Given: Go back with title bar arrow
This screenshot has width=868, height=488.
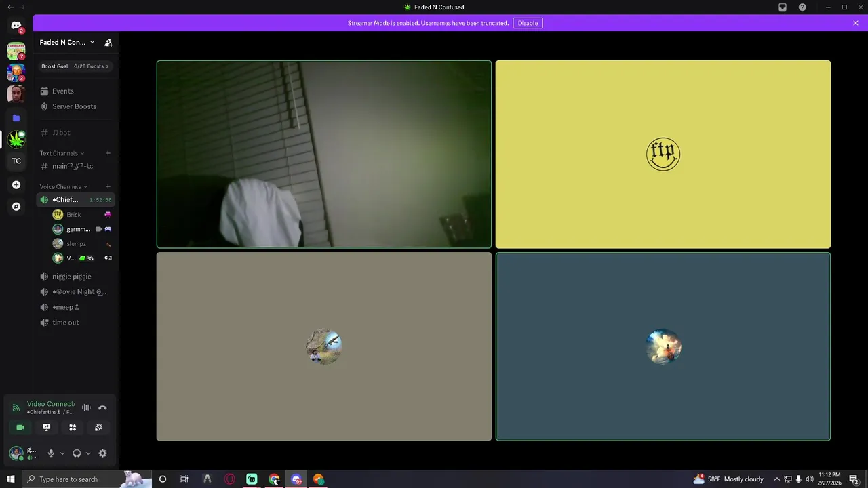Looking at the screenshot, I should [x=9, y=7].
